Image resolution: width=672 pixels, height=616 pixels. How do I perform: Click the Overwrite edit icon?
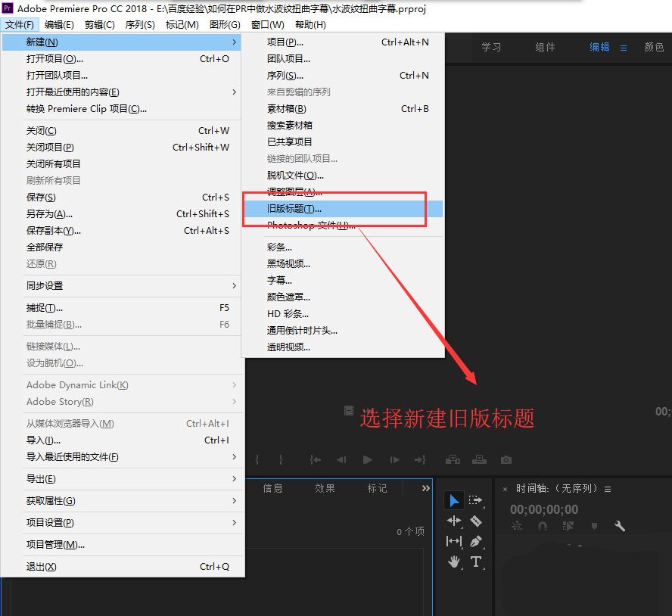point(479,460)
